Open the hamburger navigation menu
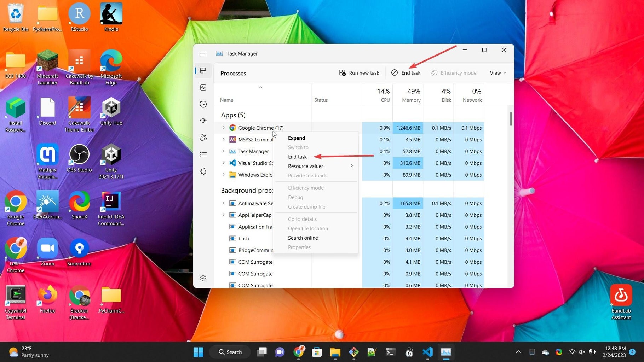644x362 pixels. click(x=203, y=54)
